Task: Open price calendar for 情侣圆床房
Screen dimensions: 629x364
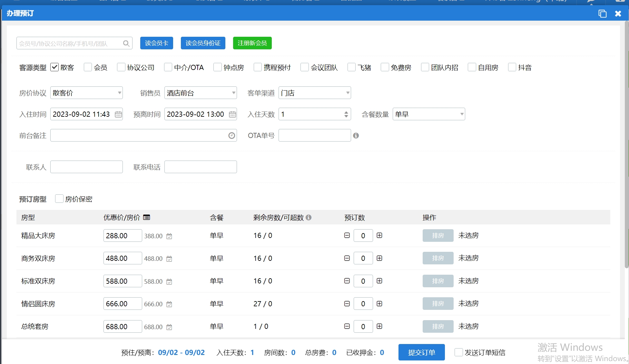Action: coord(169,304)
